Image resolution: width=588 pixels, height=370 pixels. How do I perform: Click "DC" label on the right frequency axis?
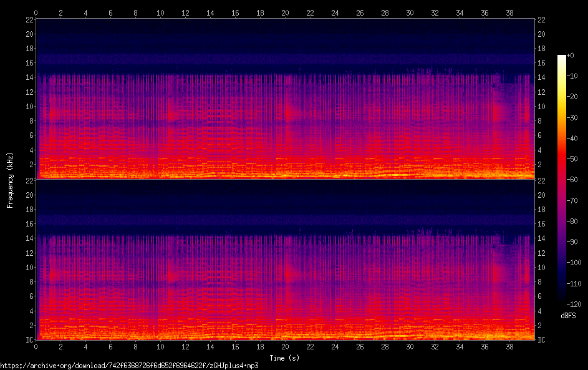pyautogui.click(x=541, y=339)
